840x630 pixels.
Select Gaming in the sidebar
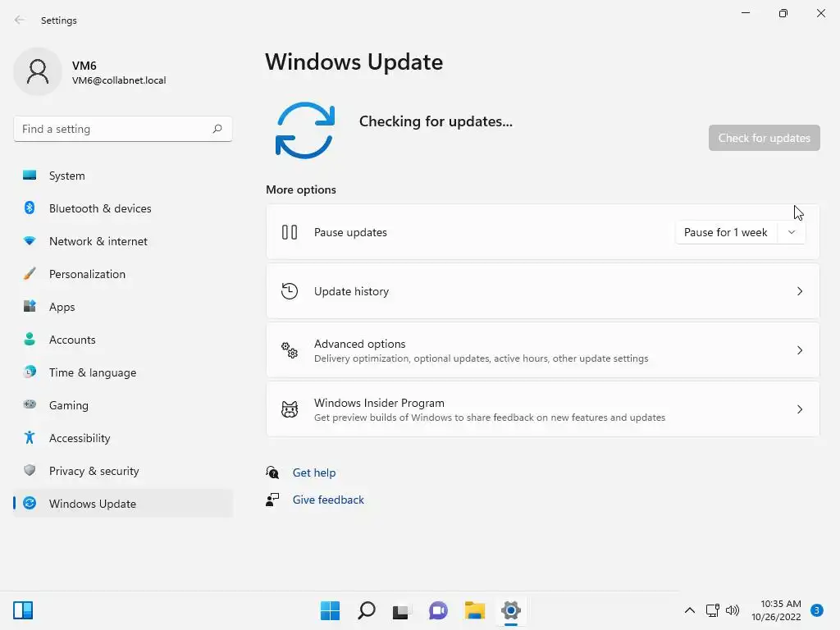pyautogui.click(x=123, y=405)
